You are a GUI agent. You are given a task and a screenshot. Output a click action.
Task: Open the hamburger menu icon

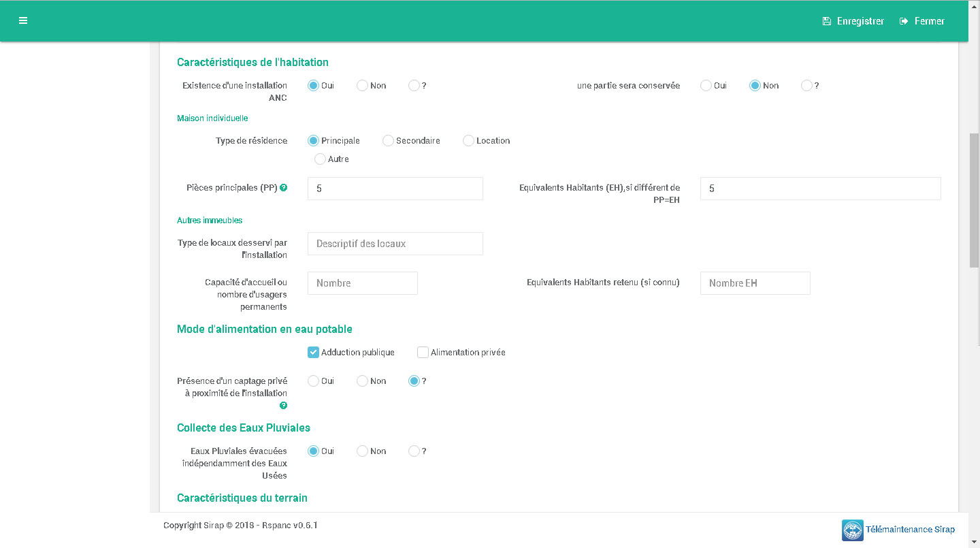23,20
